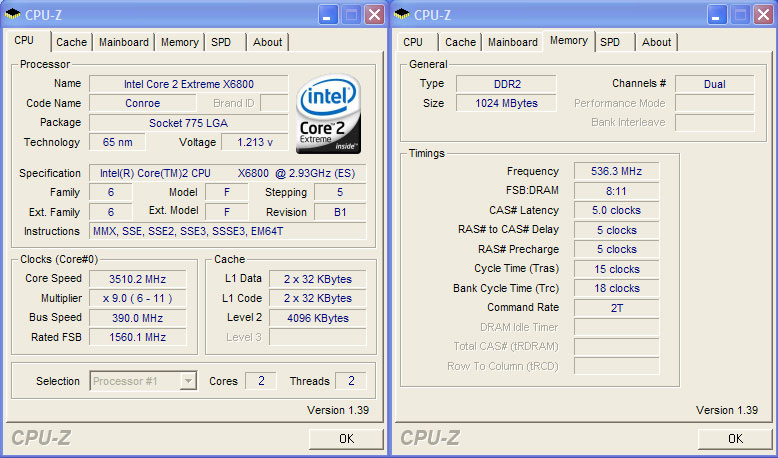The height and width of the screenshot is (458, 778).
Task: Click the Core Speed value 3510.2 MHz
Action: (137, 279)
